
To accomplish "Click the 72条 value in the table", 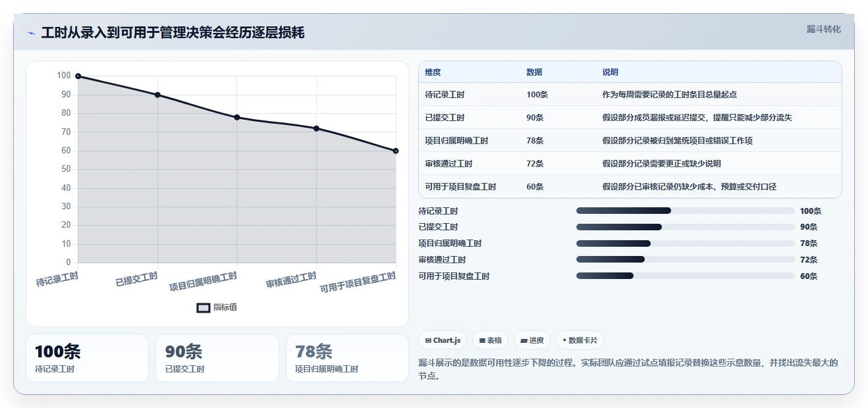I will tap(535, 164).
